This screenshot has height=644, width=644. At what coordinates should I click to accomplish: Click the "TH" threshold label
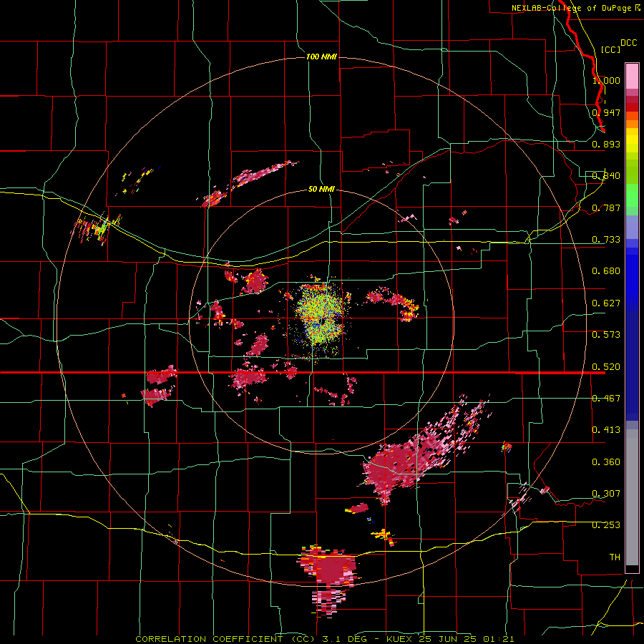click(x=615, y=557)
